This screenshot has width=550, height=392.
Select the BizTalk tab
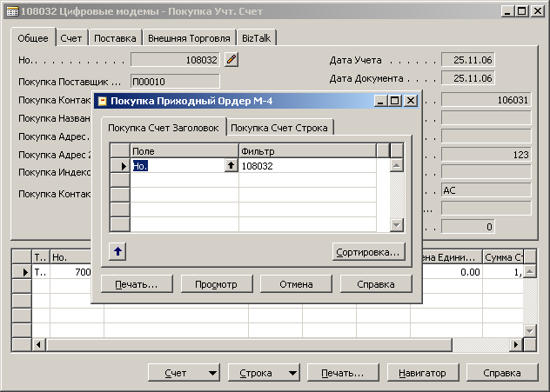(x=256, y=38)
